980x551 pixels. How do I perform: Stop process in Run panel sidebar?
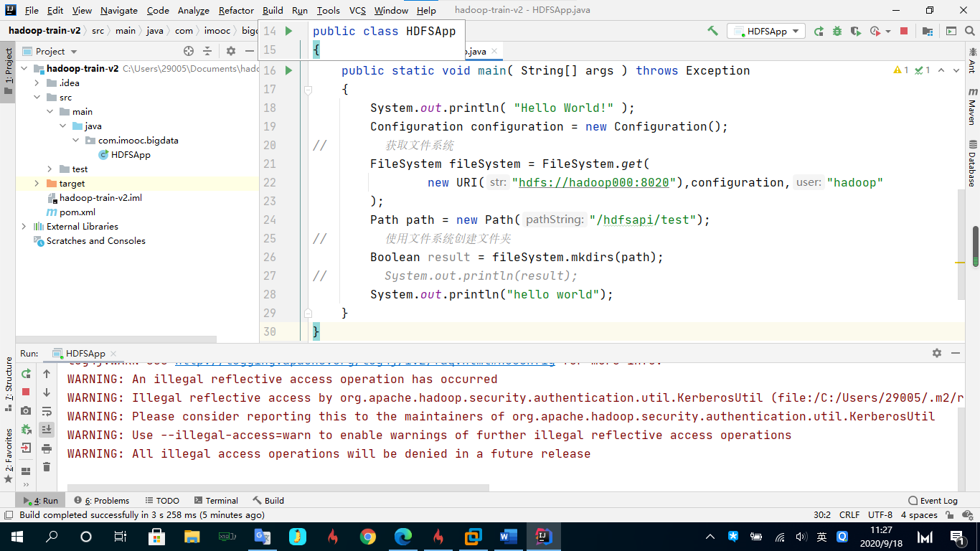[x=26, y=392]
